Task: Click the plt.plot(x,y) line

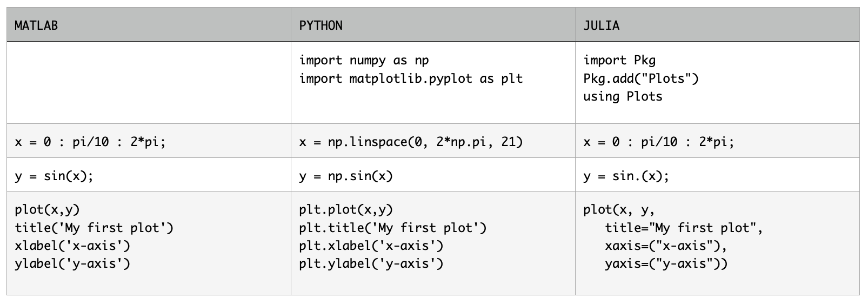Action: pos(346,209)
